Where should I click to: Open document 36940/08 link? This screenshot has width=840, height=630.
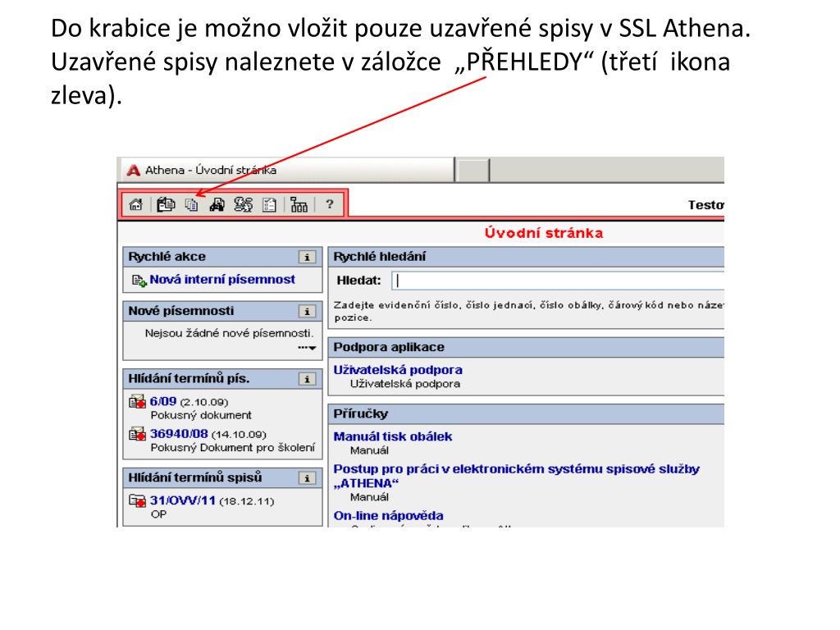tap(179, 433)
